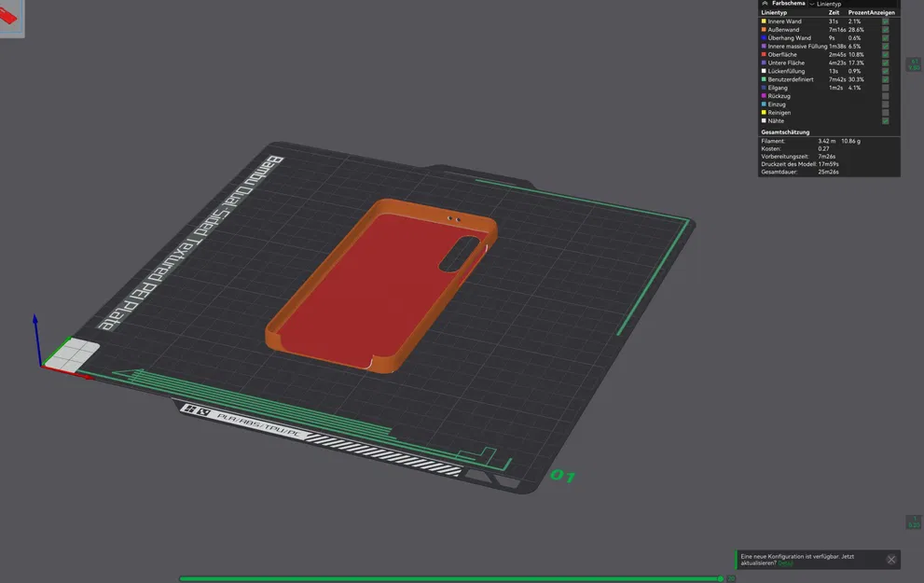Screen dimensions: 924x583
Task: Click the red Oberfläche color swatch
Action: pyautogui.click(x=764, y=54)
